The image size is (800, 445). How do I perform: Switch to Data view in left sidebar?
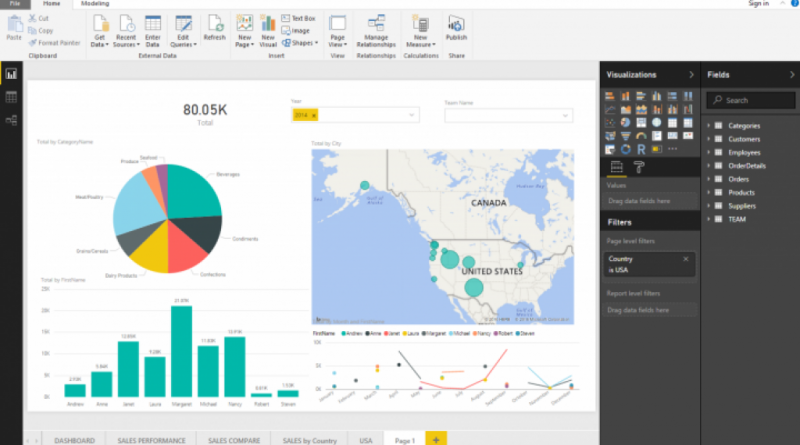pyautogui.click(x=12, y=97)
